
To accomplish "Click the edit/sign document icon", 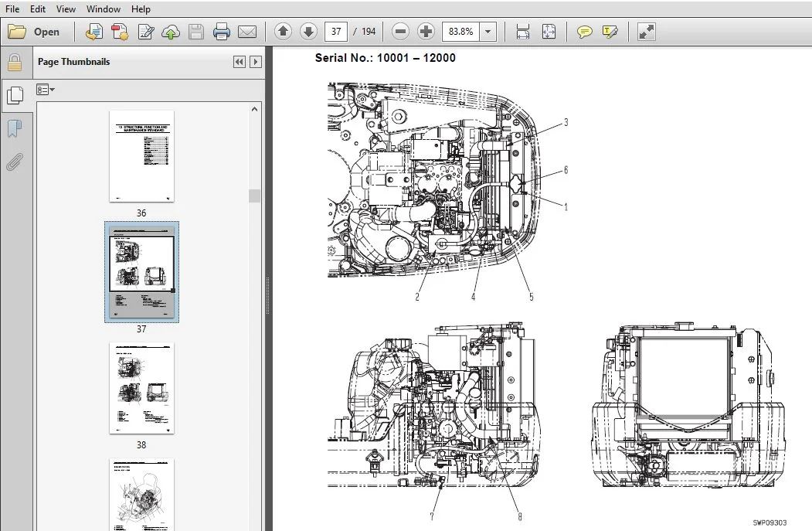I will (x=145, y=32).
